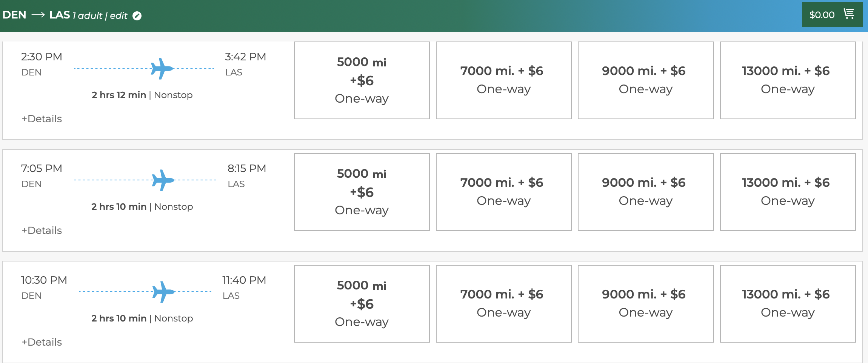Select 9000 mi. + $6 fare for 7:05 PM flight
Viewport: 868px width, 363px height.
coord(645,192)
